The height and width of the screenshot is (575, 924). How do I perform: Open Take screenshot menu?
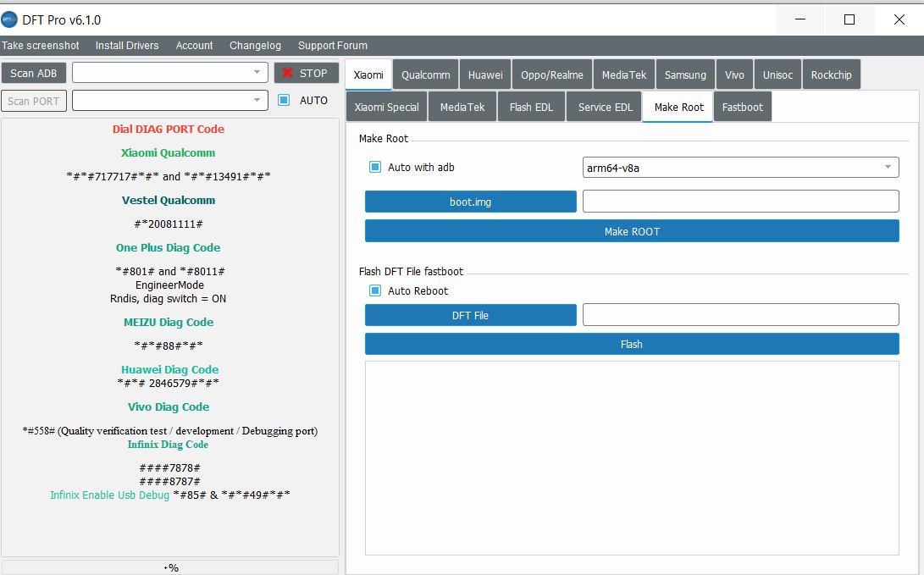pyautogui.click(x=40, y=46)
